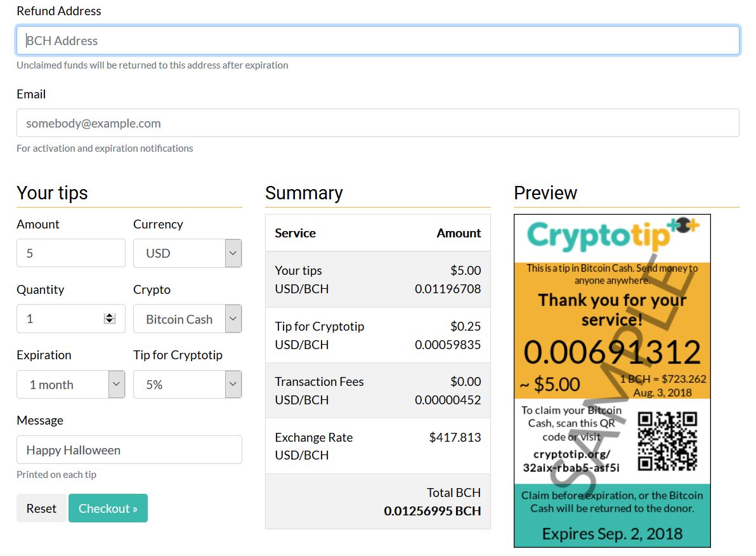Click the 'For activation and expiration notifications' hint
The height and width of the screenshot is (556, 756).
tap(105, 148)
